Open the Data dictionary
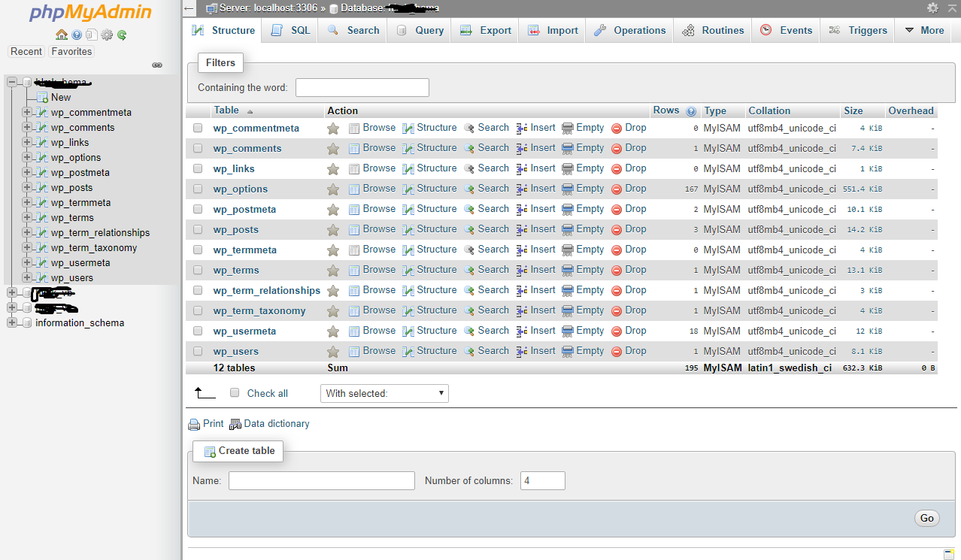Screen dimensions: 961x560 [x=269, y=424]
